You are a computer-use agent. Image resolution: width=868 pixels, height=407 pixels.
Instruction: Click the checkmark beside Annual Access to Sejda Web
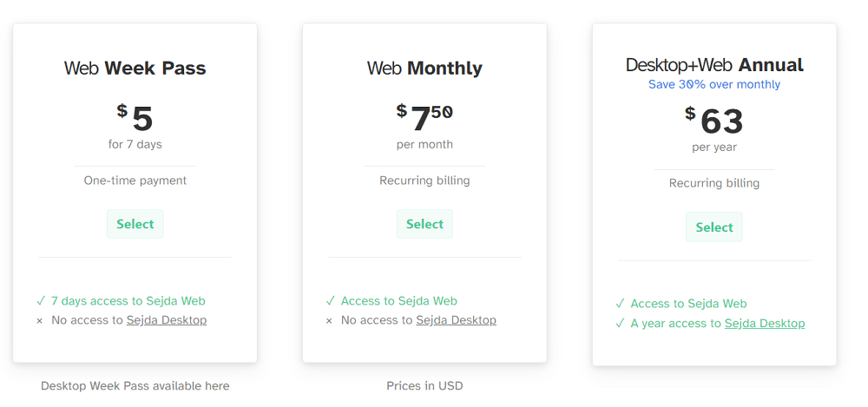[x=620, y=304]
